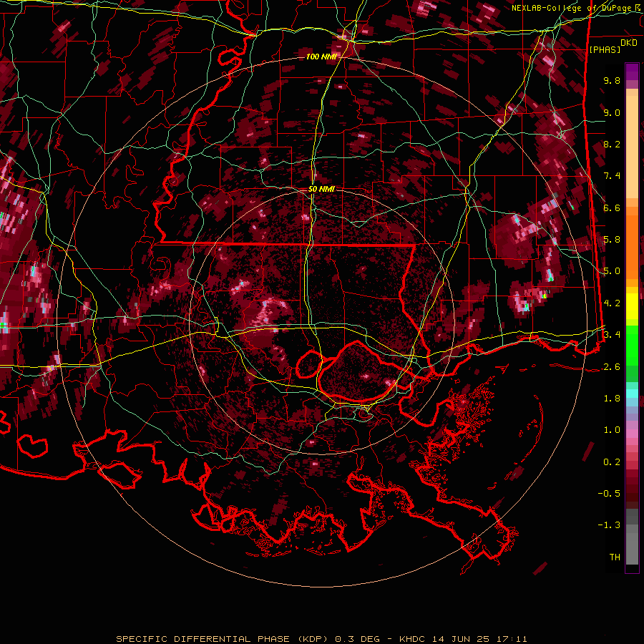Click the cyan segment of color bar
This screenshot has width=644, height=644.
coord(632,393)
